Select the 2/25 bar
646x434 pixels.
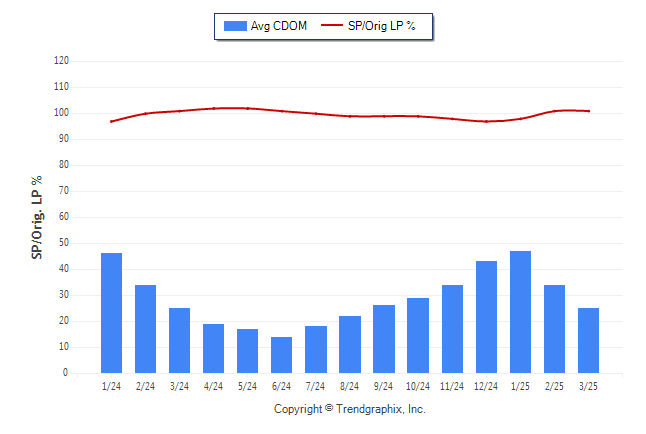tap(555, 329)
